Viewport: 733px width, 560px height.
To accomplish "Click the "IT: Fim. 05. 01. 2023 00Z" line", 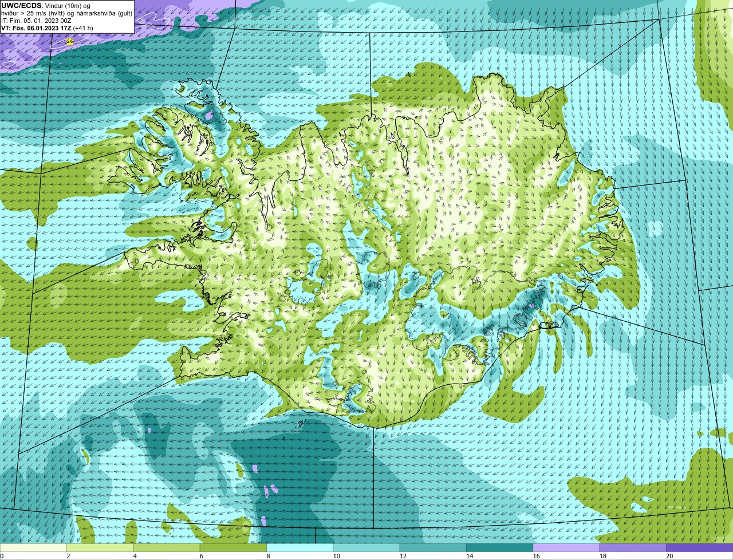I will click(36, 21).
